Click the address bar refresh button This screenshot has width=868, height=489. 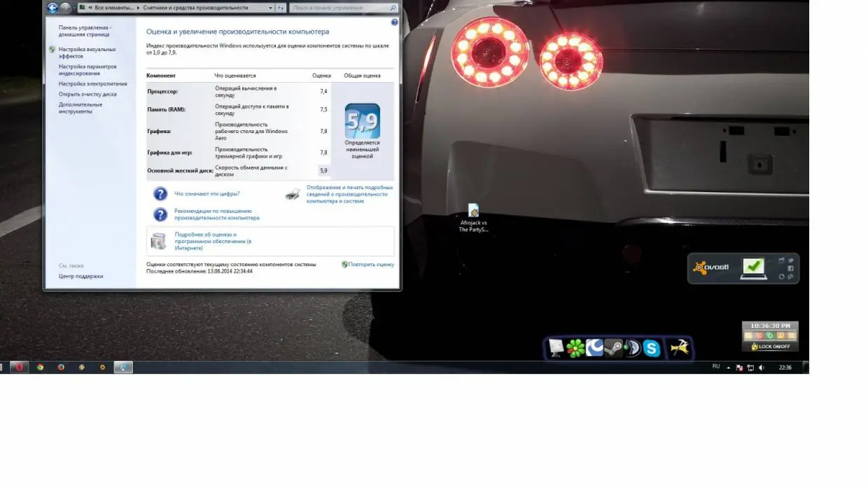point(281,8)
